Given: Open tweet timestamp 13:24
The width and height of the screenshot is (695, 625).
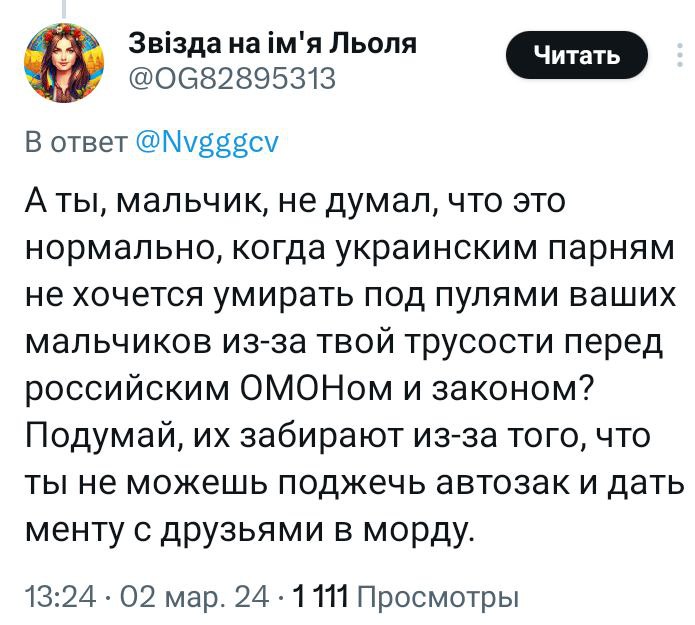Looking at the screenshot, I should tap(60, 597).
